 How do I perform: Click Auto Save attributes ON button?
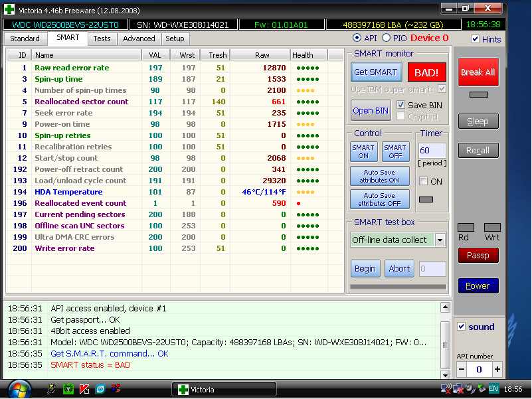pos(379,176)
